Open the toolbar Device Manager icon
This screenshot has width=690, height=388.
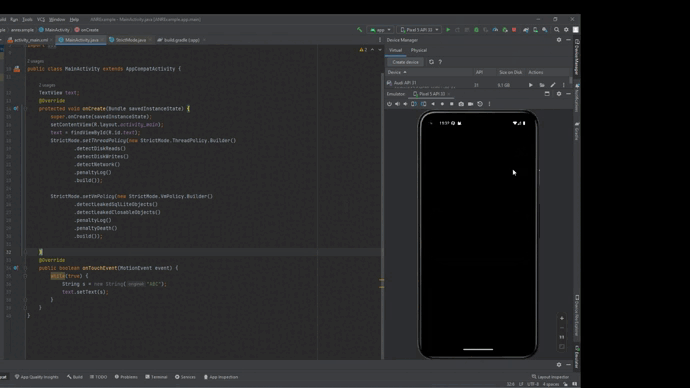(x=535, y=30)
